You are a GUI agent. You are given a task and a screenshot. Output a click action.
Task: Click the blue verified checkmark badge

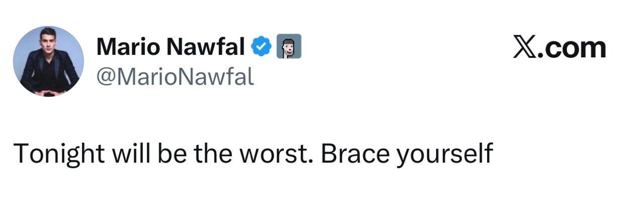click(x=261, y=47)
